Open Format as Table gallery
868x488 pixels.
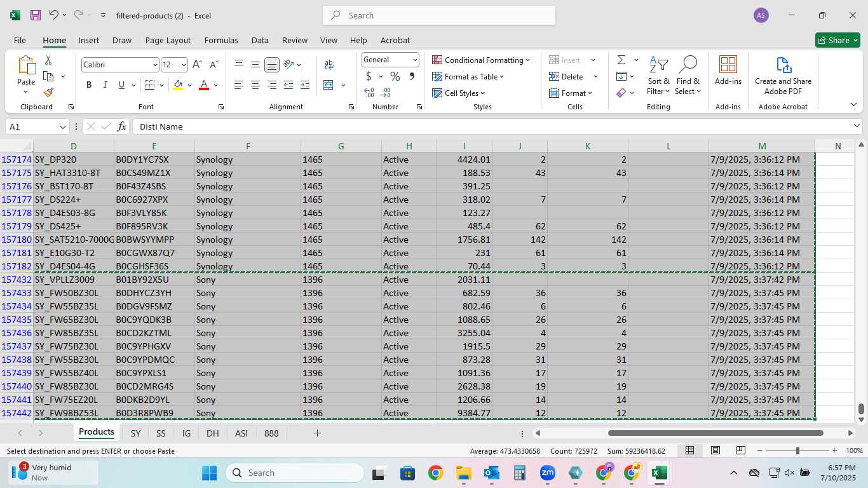tap(468, 77)
